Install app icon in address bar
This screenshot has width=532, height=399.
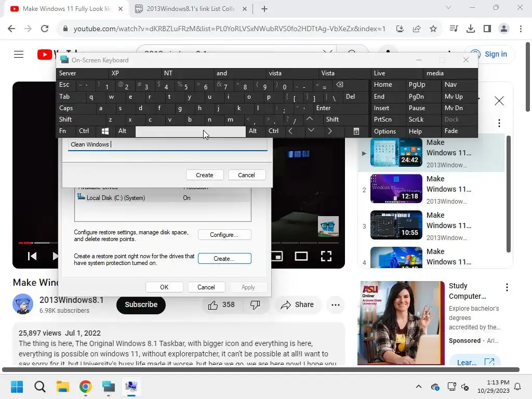click(400, 29)
